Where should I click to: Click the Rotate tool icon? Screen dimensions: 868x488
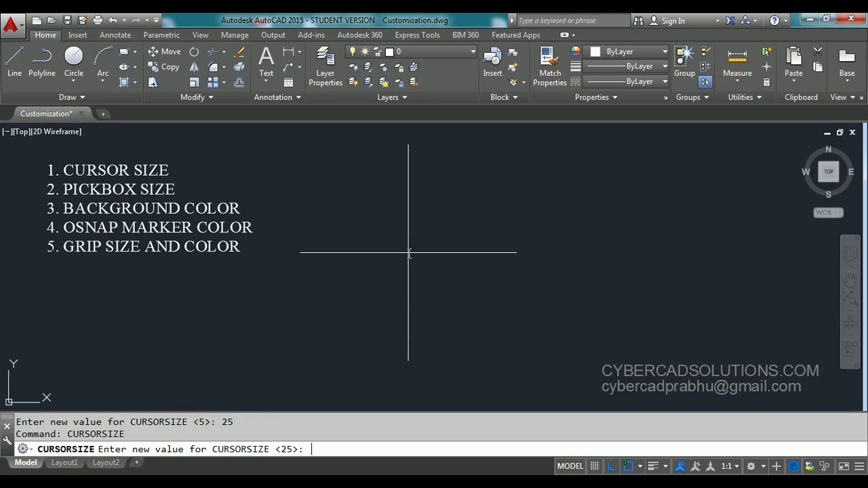coord(194,52)
